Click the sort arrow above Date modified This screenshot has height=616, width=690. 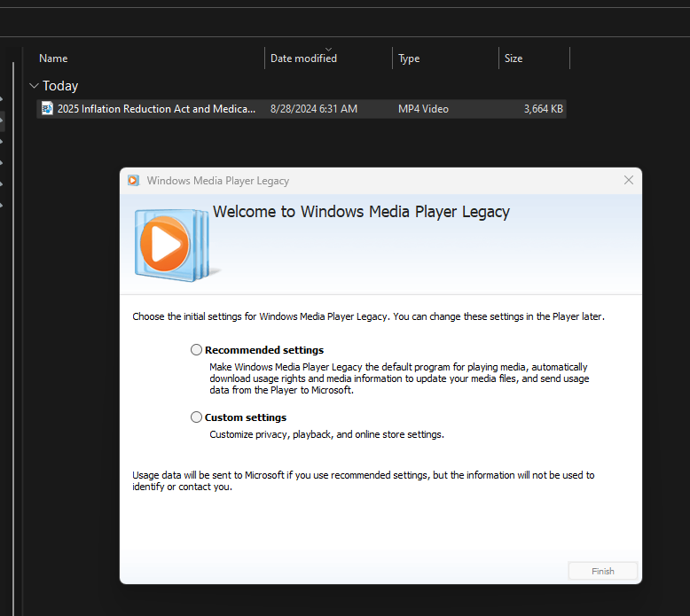pos(328,50)
